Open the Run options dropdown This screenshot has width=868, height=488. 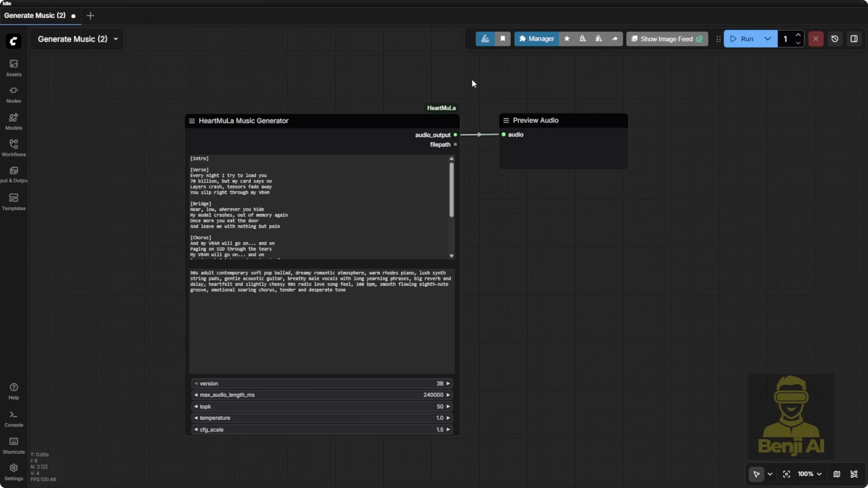(768, 39)
